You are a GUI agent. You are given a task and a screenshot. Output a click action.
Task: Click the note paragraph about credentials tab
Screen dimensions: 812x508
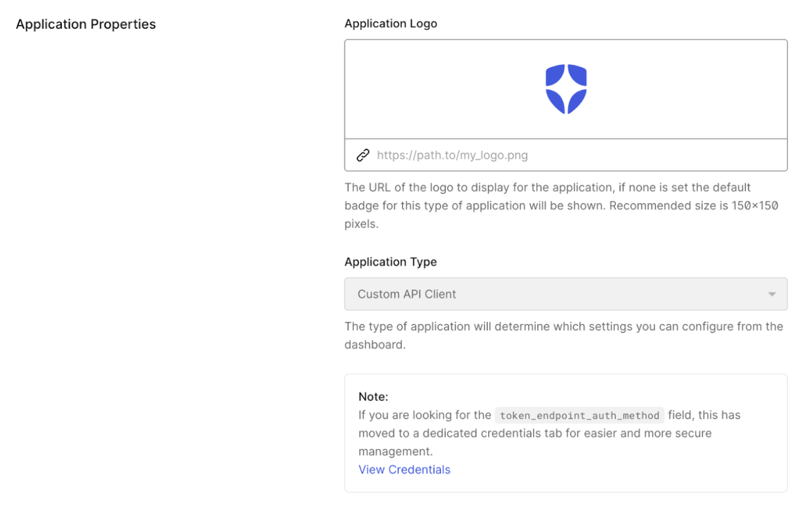(x=549, y=433)
